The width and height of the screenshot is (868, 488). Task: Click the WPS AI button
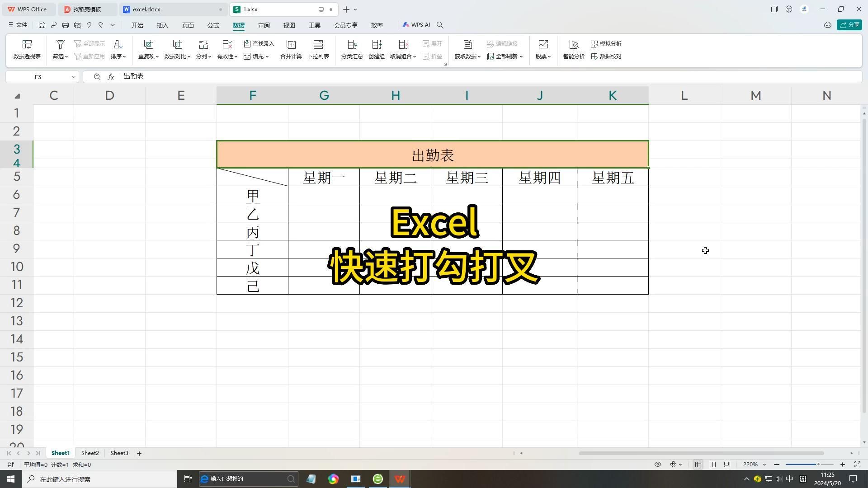tap(416, 25)
